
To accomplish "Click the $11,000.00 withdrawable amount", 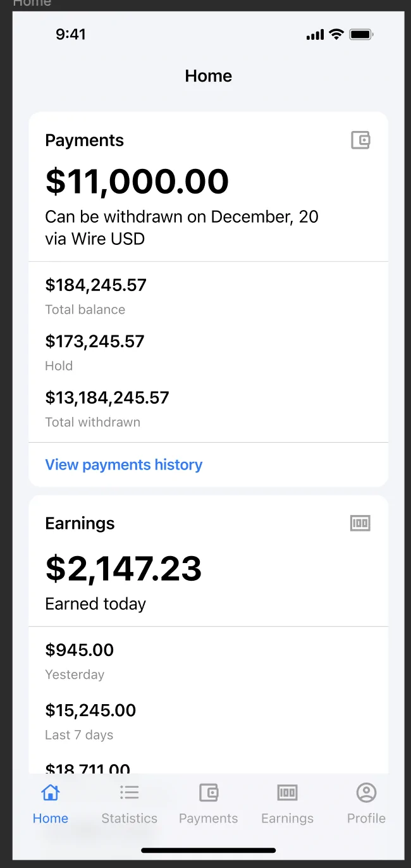I will [x=137, y=182].
